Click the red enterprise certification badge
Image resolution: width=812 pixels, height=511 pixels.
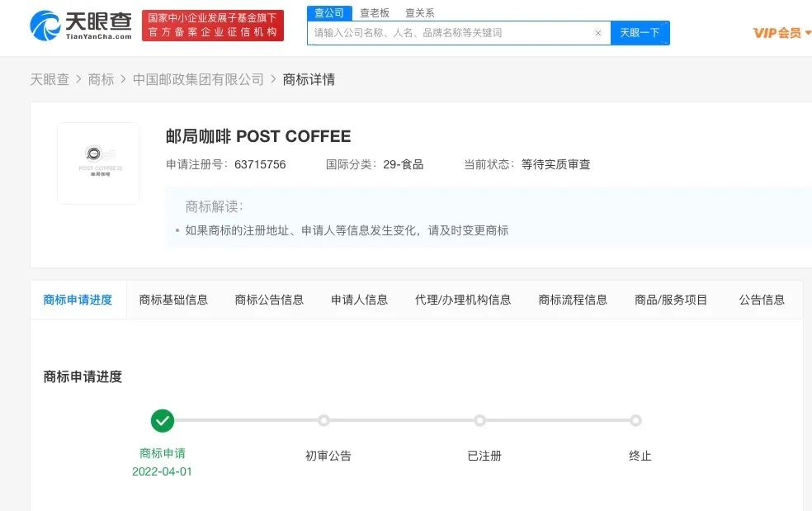[x=212, y=26]
